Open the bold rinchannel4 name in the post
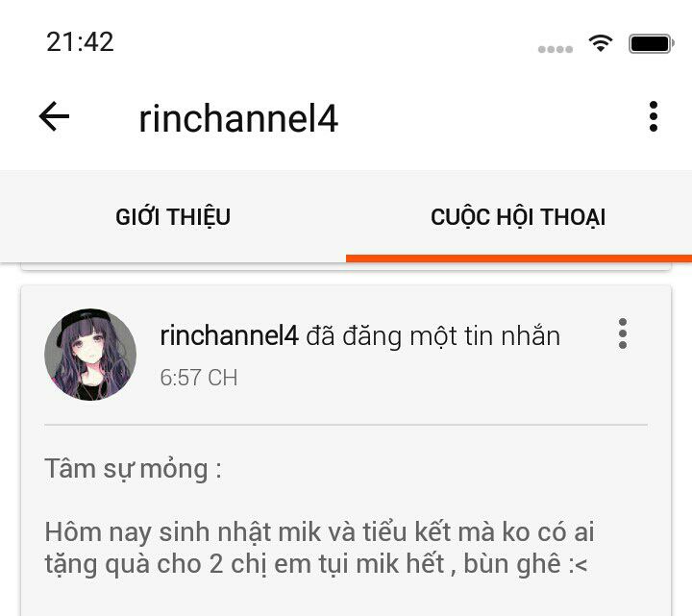The height and width of the screenshot is (616, 692). [229, 335]
